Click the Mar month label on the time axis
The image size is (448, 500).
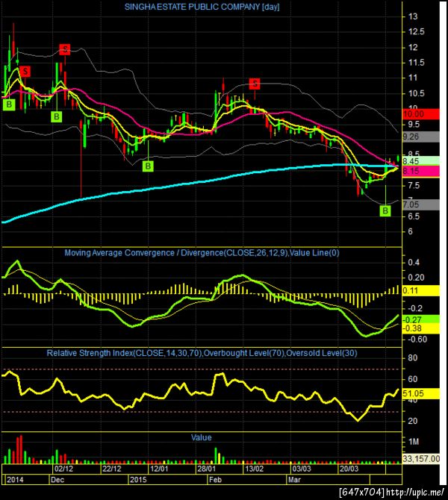coord(294,480)
